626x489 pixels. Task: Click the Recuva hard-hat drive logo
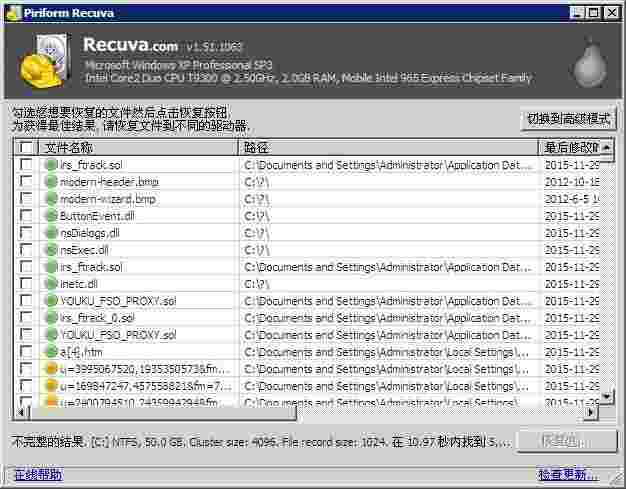click(x=46, y=62)
